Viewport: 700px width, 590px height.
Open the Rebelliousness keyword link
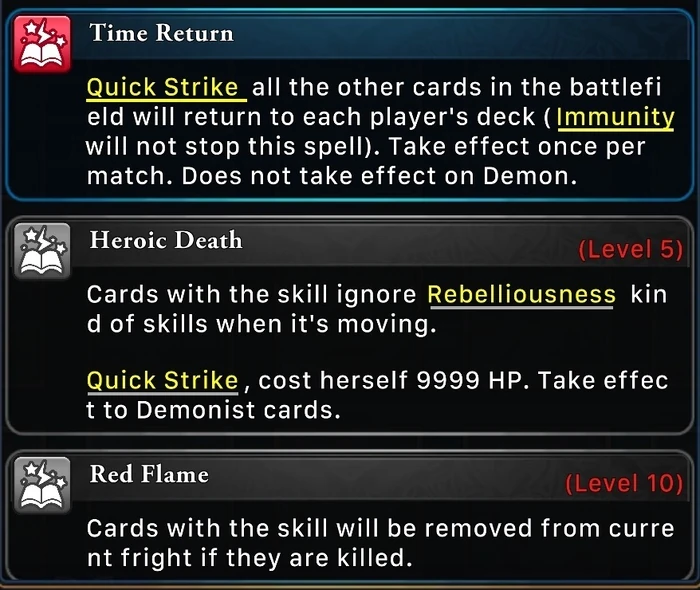pos(521,295)
